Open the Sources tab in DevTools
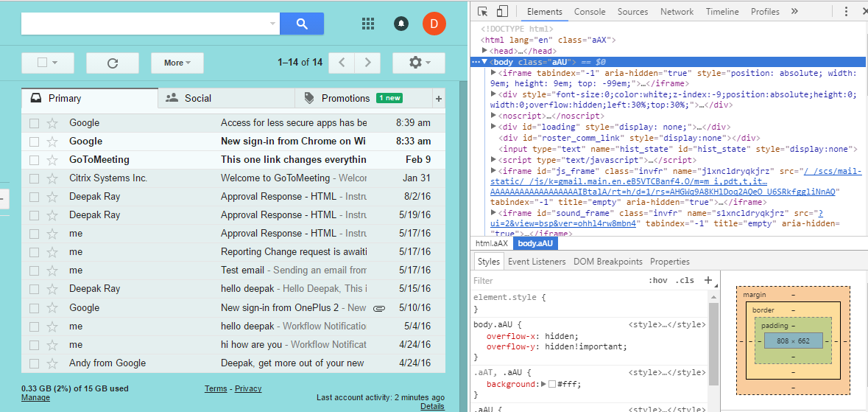Image resolution: width=868 pixels, height=412 pixels. (632, 12)
